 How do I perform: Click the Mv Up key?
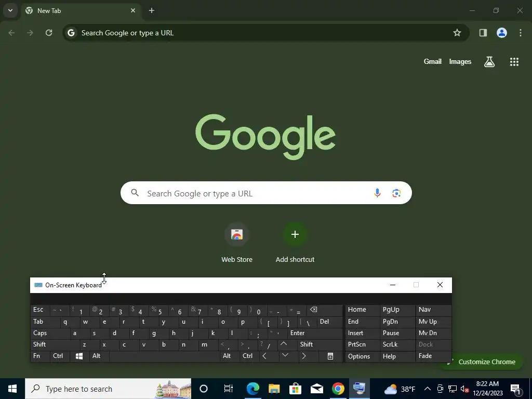[x=434, y=322]
